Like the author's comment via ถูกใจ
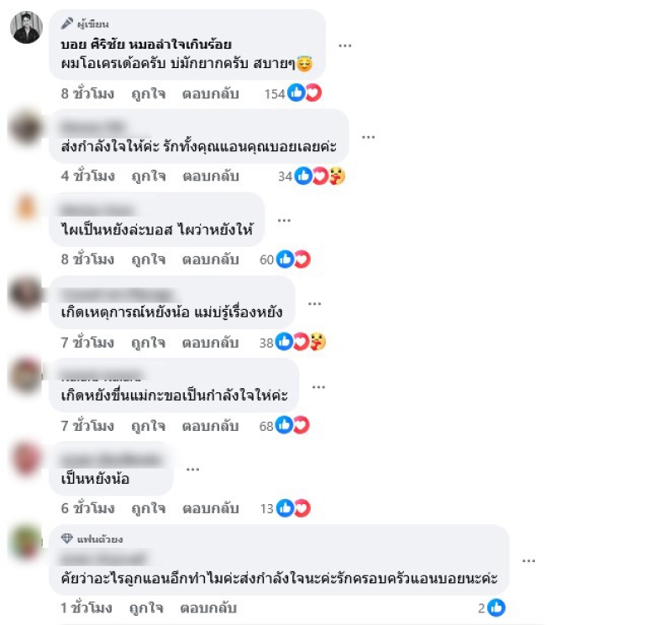 (x=149, y=93)
